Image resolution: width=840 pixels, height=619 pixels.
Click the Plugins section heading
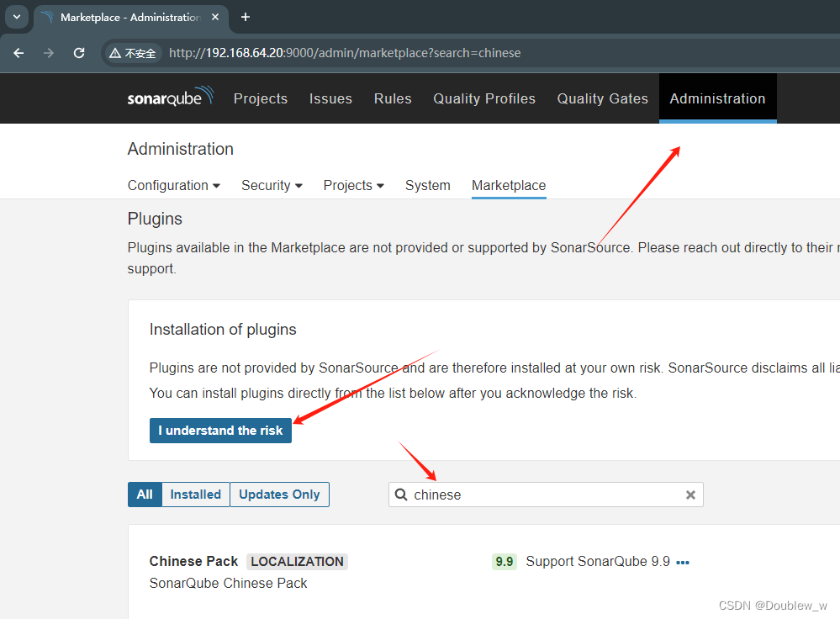pos(155,219)
